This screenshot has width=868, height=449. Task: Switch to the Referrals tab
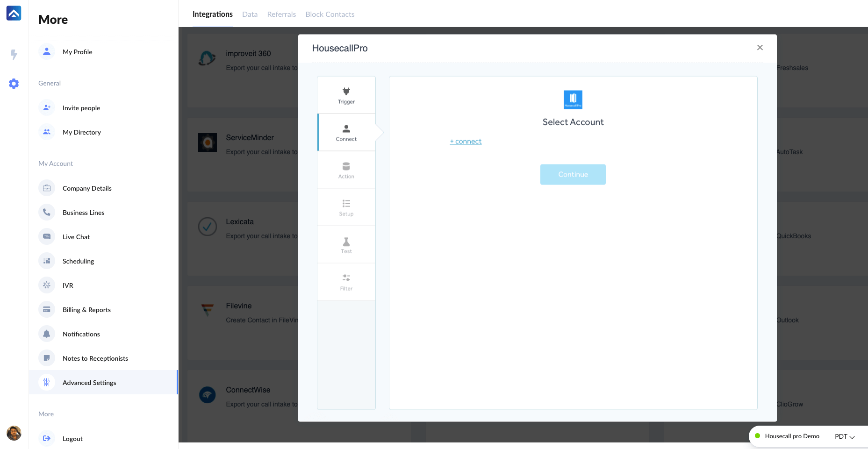[281, 14]
